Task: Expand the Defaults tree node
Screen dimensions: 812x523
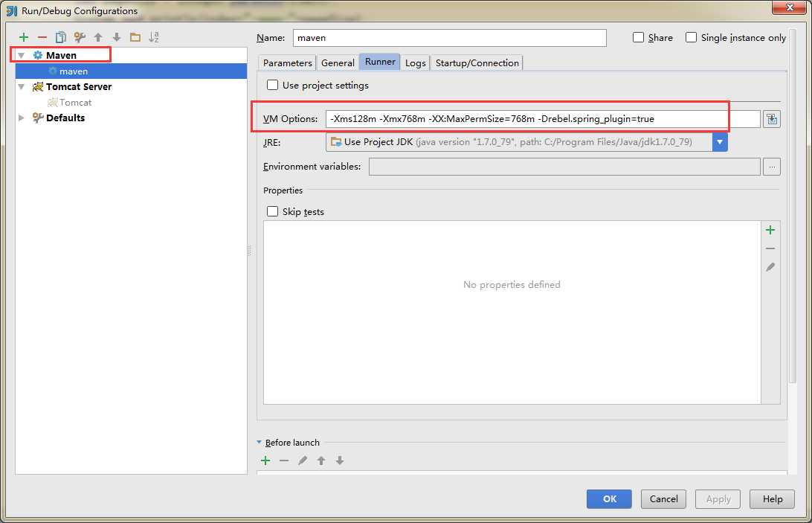Action: click(22, 118)
